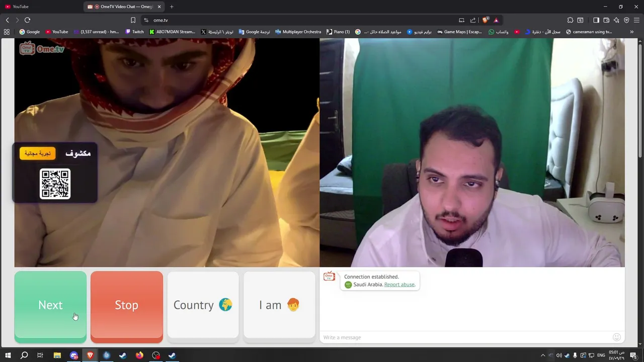Toggle the browser sidebar panel icon
Screen dimensions: 644x362
pos(596,20)
